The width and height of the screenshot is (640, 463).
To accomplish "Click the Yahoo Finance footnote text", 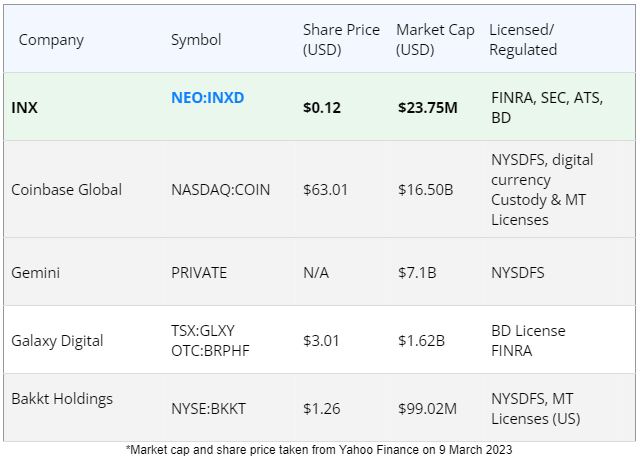I will click(x=319, y=450).
